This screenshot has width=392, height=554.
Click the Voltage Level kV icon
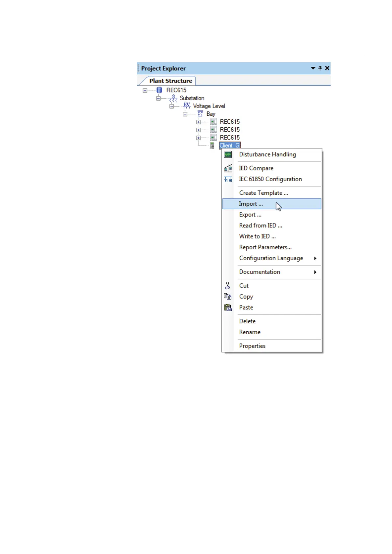[x=187, y=106]
